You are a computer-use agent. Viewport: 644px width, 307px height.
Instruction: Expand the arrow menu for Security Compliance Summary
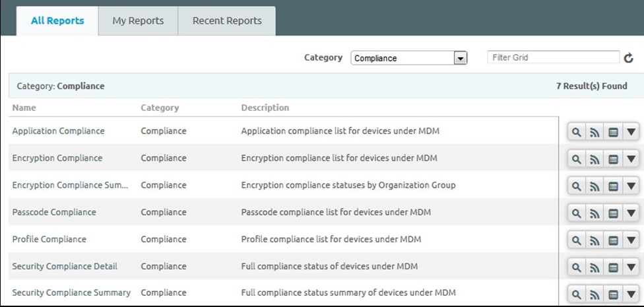point(631,294)
